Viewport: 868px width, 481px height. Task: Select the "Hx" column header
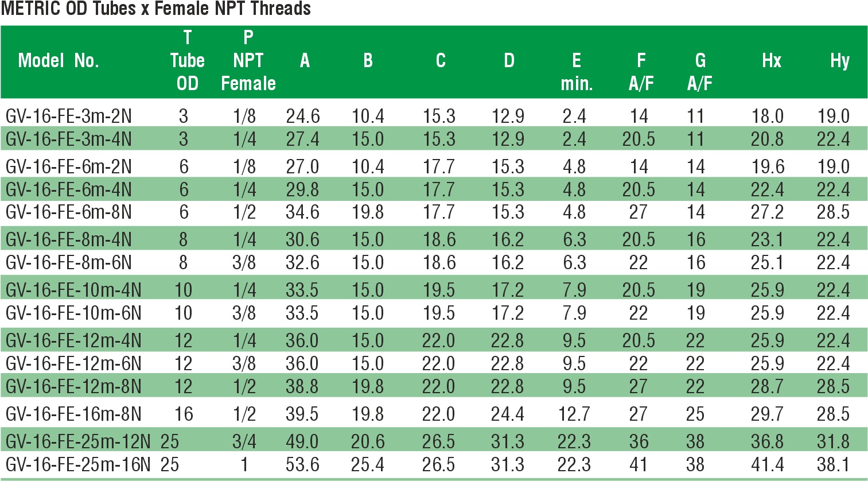[771, 60]
